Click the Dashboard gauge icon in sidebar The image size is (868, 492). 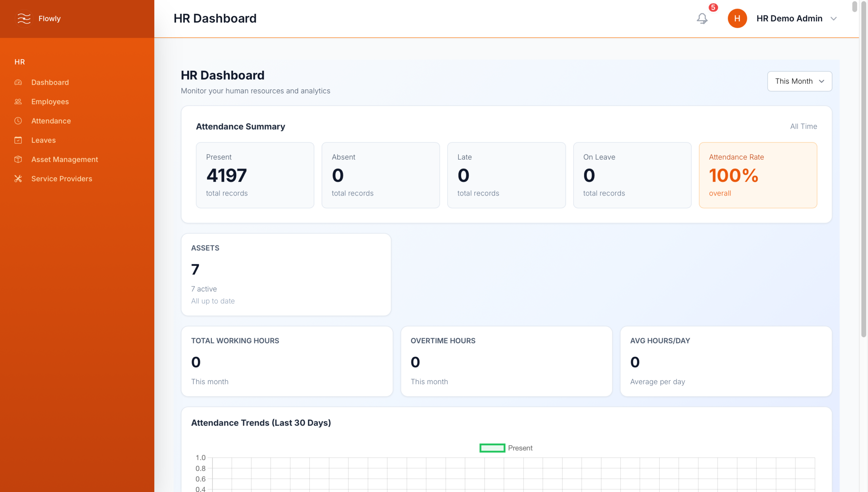(18, 82)
